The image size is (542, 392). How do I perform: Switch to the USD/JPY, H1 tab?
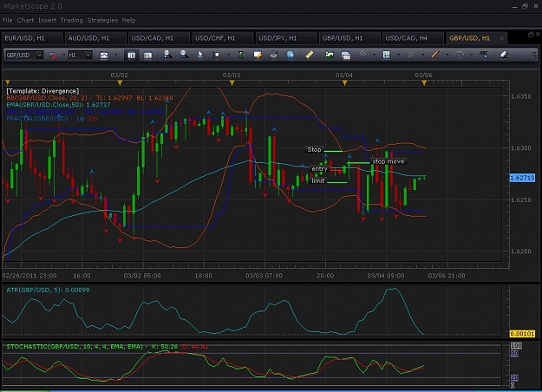pos(286,38)
